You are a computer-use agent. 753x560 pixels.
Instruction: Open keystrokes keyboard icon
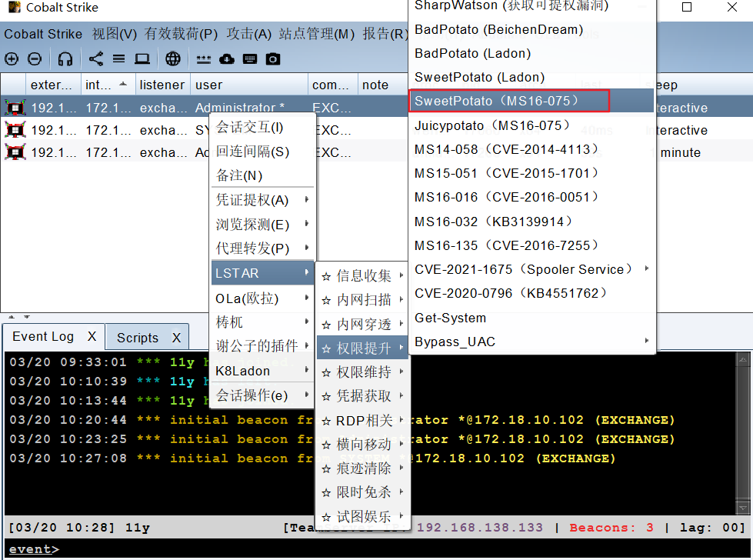(x=250, y=59)
